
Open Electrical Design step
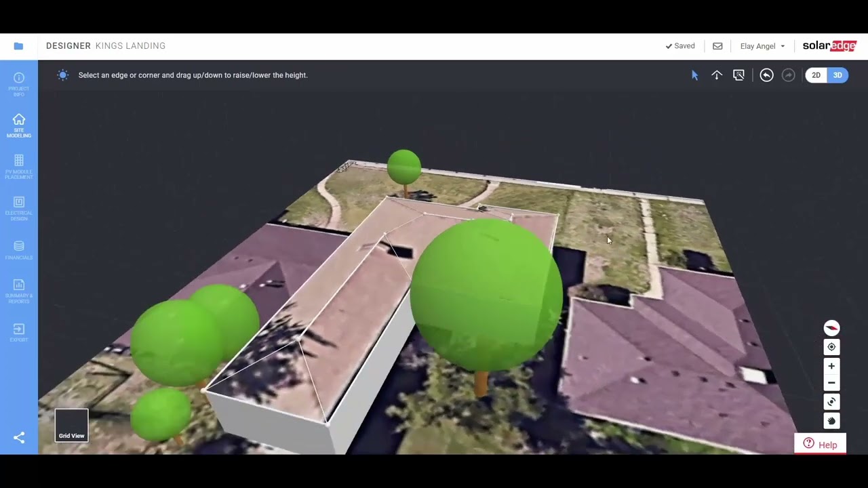tap(19, 208)
